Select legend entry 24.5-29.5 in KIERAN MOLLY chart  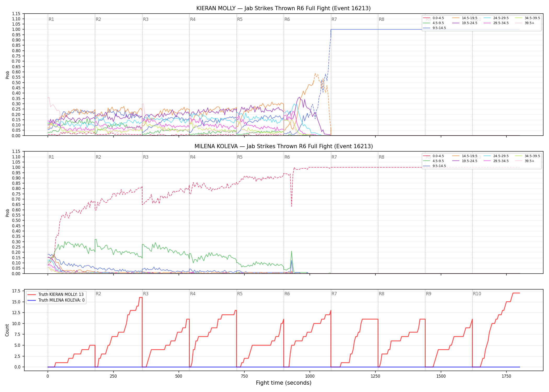click(x=496, y=18)
